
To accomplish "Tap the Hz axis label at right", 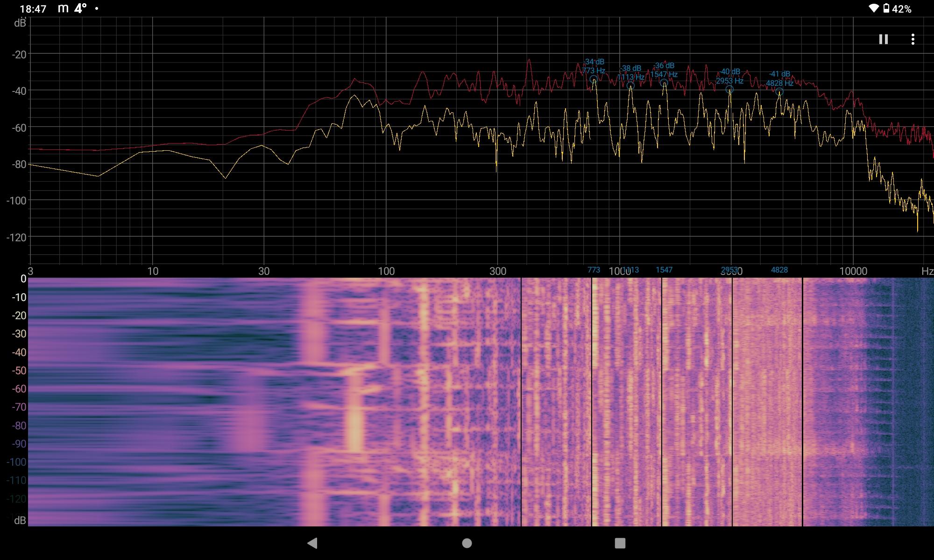I will (x=927, y=271).
